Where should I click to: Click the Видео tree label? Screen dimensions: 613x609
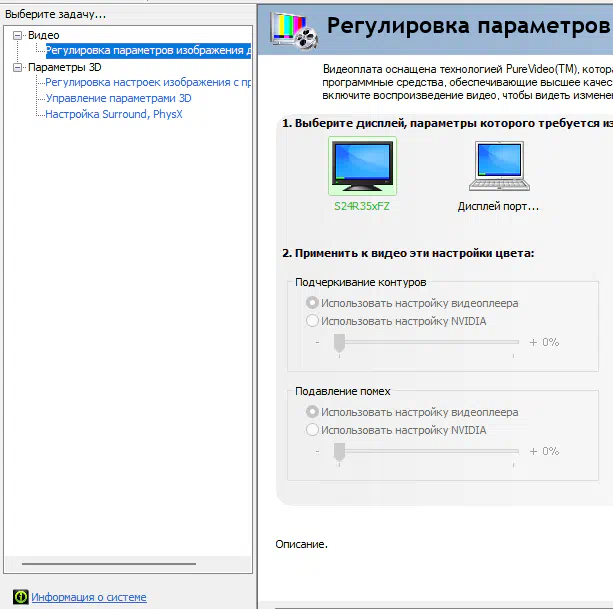[x=44, y=35]
